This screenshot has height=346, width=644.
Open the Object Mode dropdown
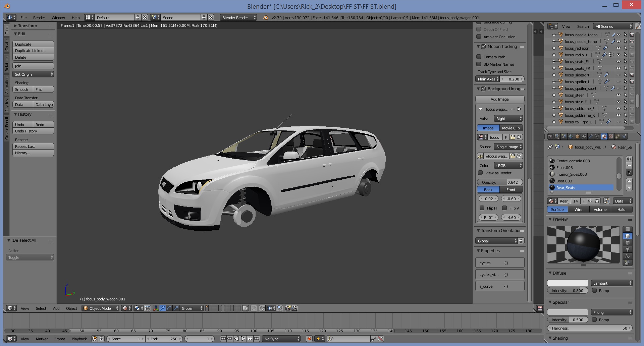pos(101,308)
